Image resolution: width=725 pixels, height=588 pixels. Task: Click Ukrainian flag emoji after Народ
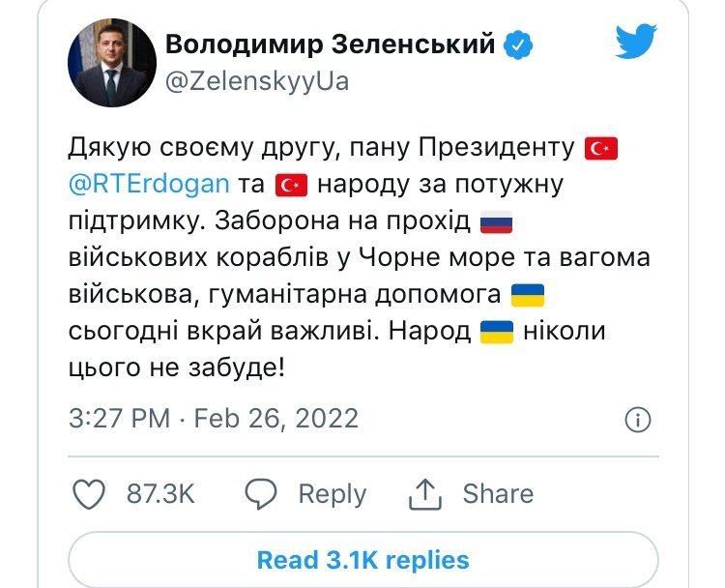pos(497,332)
